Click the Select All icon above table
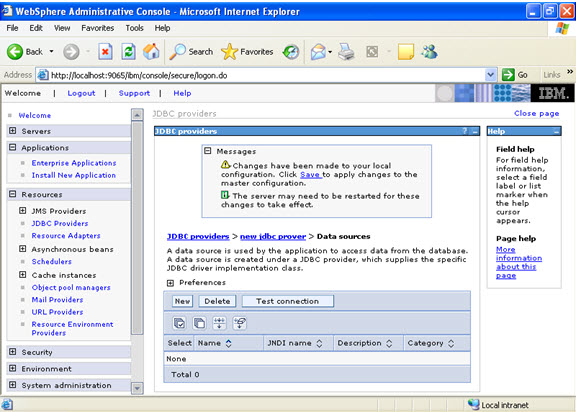 point(179,323)
